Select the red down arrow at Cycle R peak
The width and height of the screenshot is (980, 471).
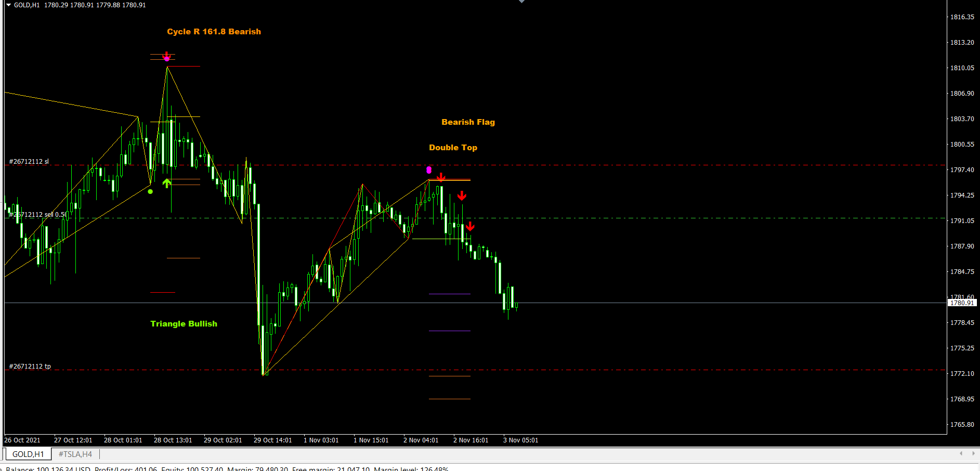coord(166,56)
